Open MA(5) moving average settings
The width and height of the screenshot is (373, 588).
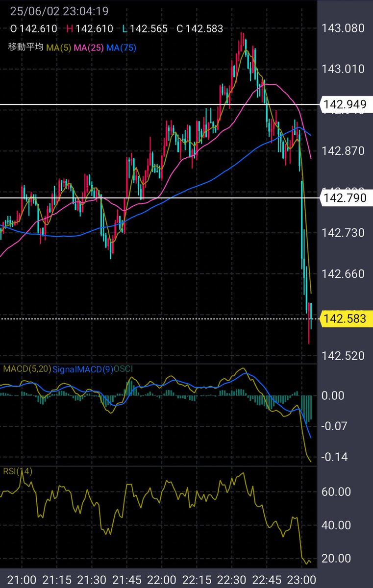pos(58,48)
